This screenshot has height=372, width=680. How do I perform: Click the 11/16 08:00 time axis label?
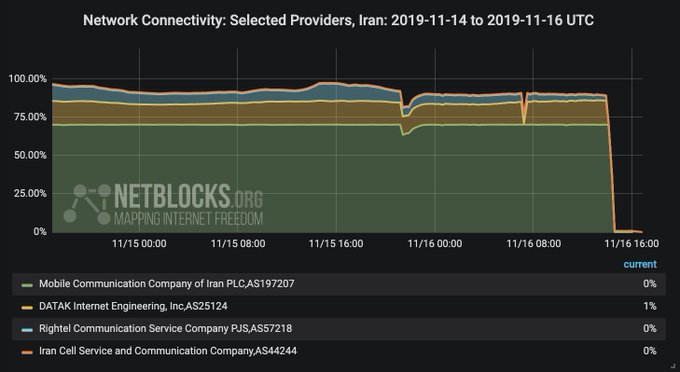click(x=533, y=244)
